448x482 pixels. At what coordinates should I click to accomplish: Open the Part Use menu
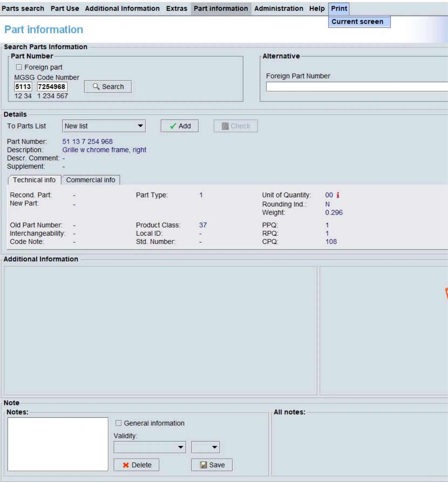pyautogui.click(x=65, y=8)
